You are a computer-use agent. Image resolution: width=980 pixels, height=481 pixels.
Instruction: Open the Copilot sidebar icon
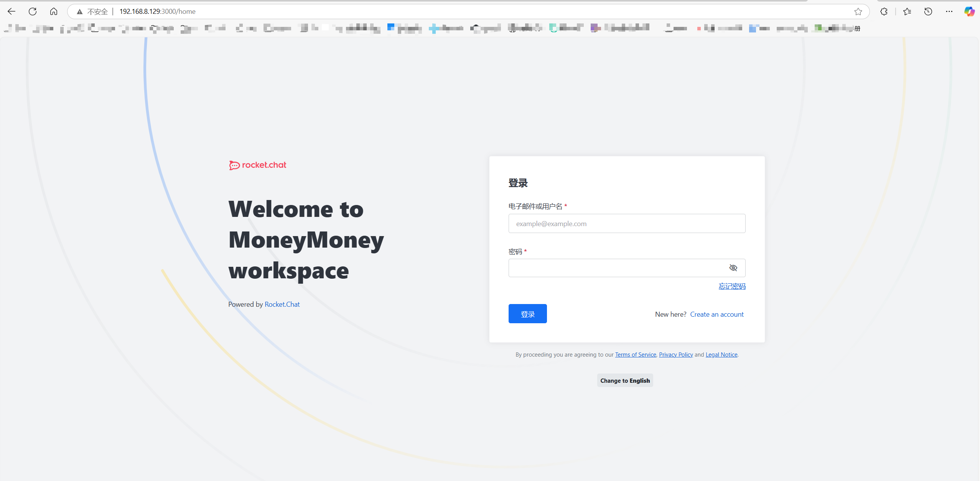(x=970, y=12)
